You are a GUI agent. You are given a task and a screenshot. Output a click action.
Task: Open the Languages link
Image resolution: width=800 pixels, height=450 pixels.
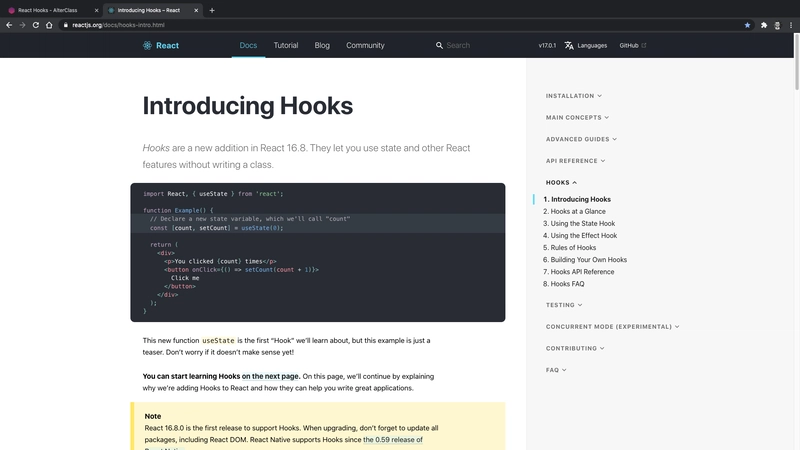pos(592,45)
